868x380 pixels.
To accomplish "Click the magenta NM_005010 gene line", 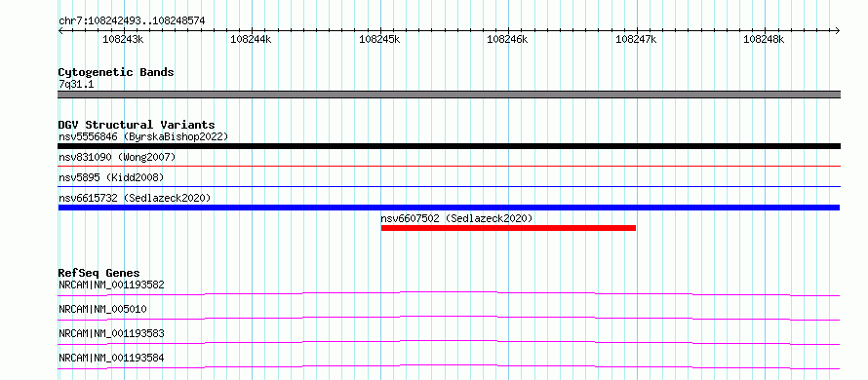I will click(x=449, y=318).
